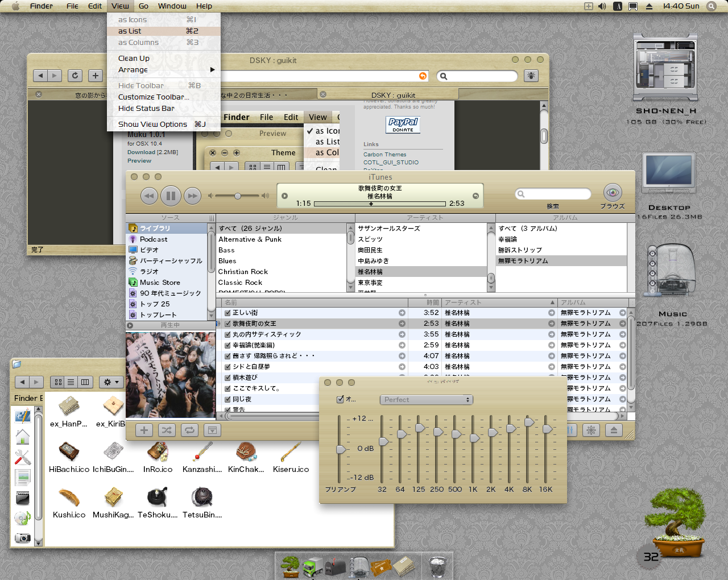Click the Download [2.2MB] link
Screen dimensions: 728x580
[152, 152]
